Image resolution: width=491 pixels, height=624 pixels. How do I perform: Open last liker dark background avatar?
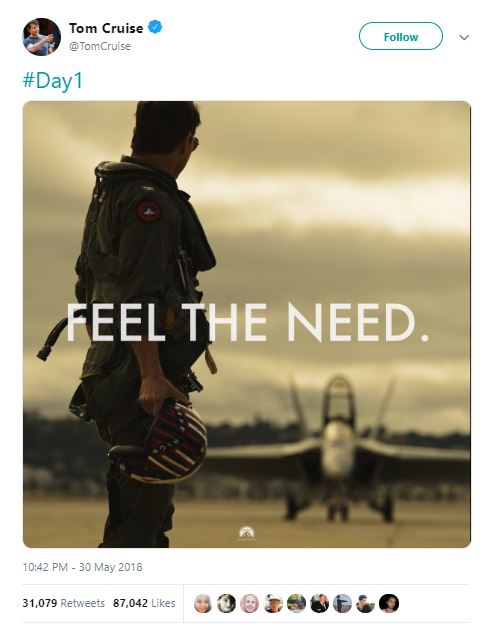(x=389, y=603)
